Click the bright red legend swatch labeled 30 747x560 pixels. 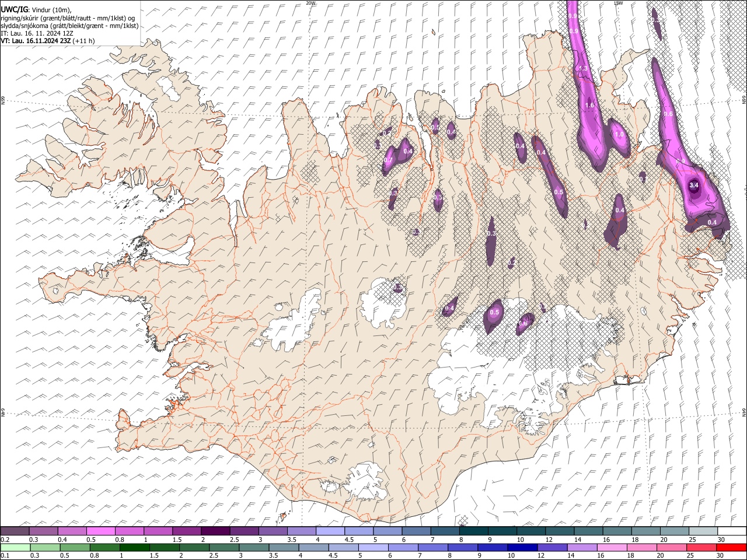732,548
